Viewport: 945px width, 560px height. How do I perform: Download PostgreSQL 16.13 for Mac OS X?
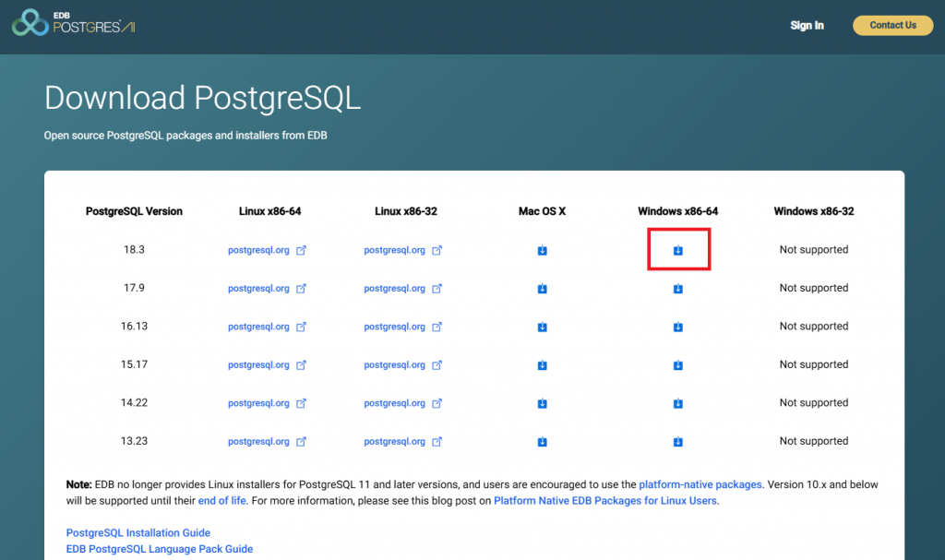542,327
